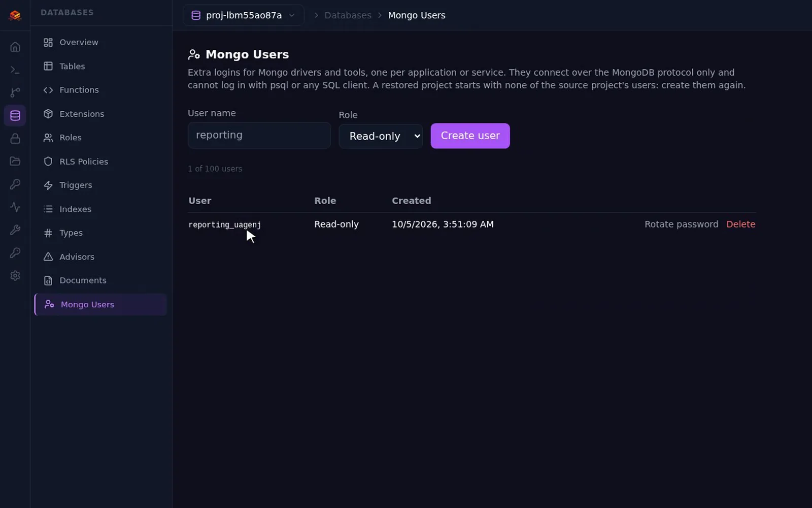Rotate password for reporting_uagenj
Viewport: 812px width, 508px height.
[681, 224]
